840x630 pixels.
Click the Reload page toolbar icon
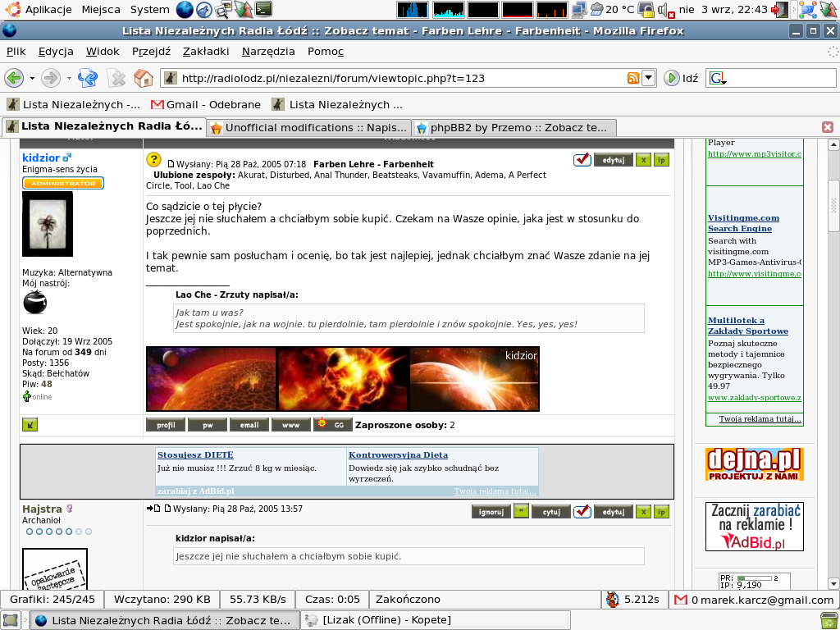coord(89,78)
